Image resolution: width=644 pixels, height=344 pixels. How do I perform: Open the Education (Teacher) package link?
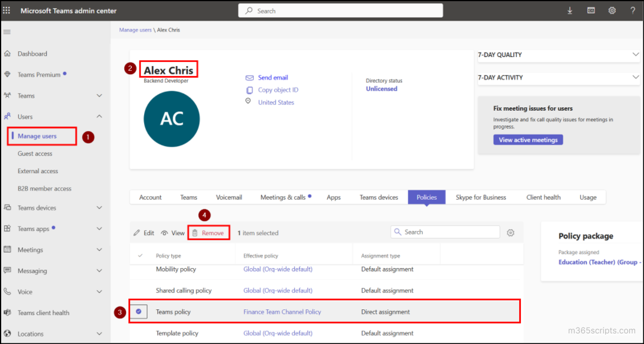(600, 262)
